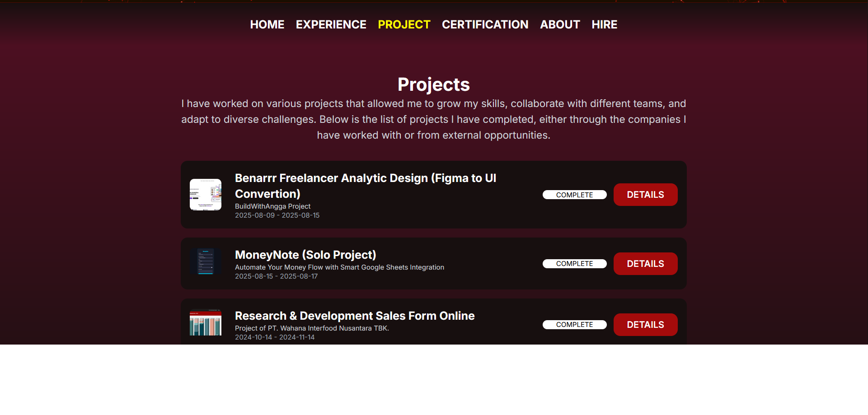
Task: Go to the HOME navigation link
Action: [x=267, y=24]
